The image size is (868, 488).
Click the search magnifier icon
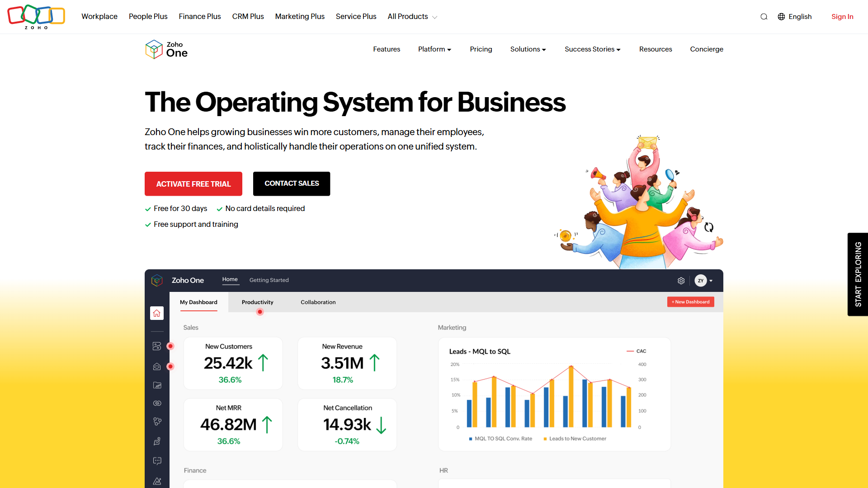tap(764, 17)
